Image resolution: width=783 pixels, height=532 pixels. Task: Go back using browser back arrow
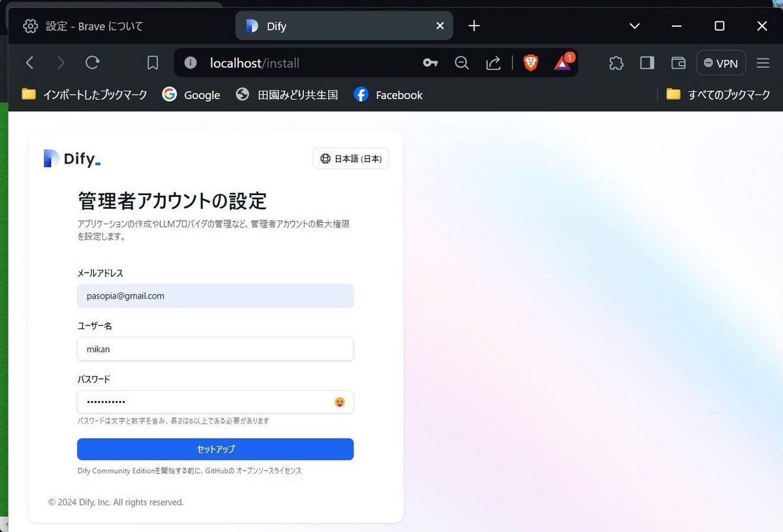coord(29,63)
